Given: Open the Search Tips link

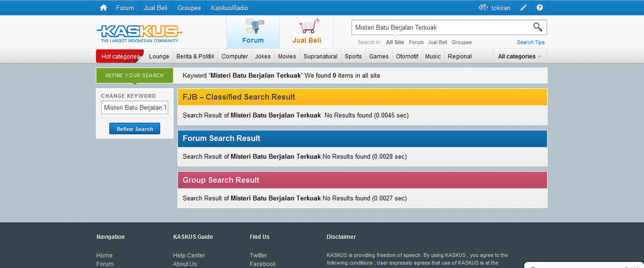Looking at the screenshot, I should point(531,42).
